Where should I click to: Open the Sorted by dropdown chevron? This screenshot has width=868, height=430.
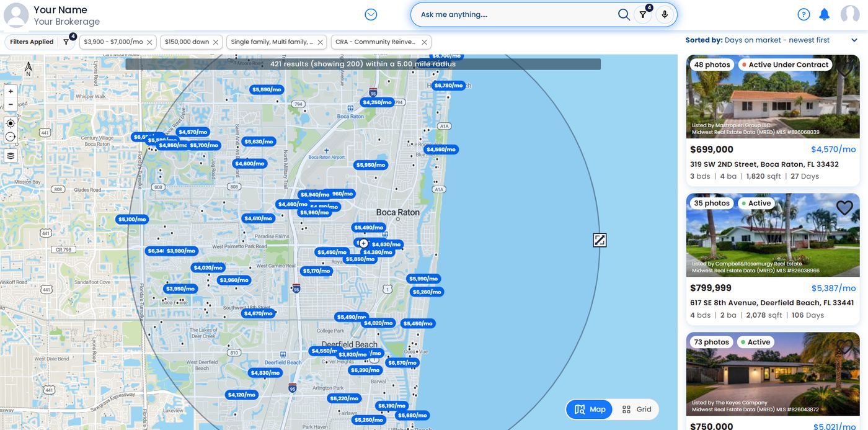tap(854, 40)
